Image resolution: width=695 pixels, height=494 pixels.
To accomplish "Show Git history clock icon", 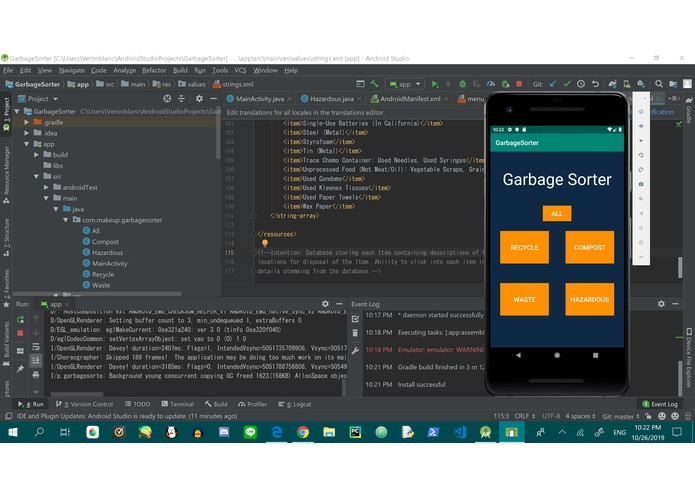I will [x=581, y=84].
